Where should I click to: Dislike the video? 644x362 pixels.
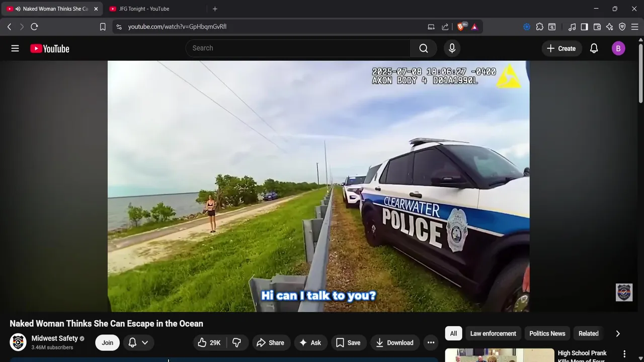click(237, 343)
